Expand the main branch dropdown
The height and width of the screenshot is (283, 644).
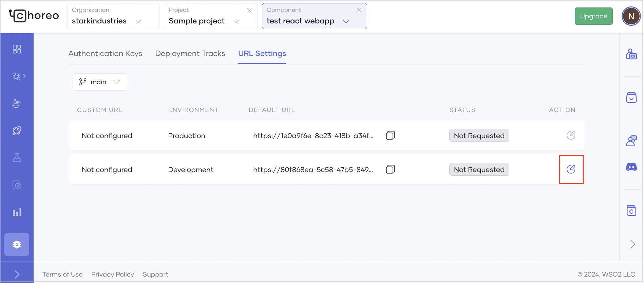(100, 82)
